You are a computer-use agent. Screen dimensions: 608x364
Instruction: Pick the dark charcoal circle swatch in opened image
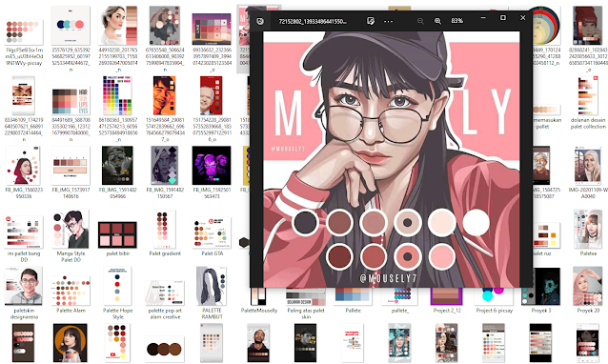(305, 222)
